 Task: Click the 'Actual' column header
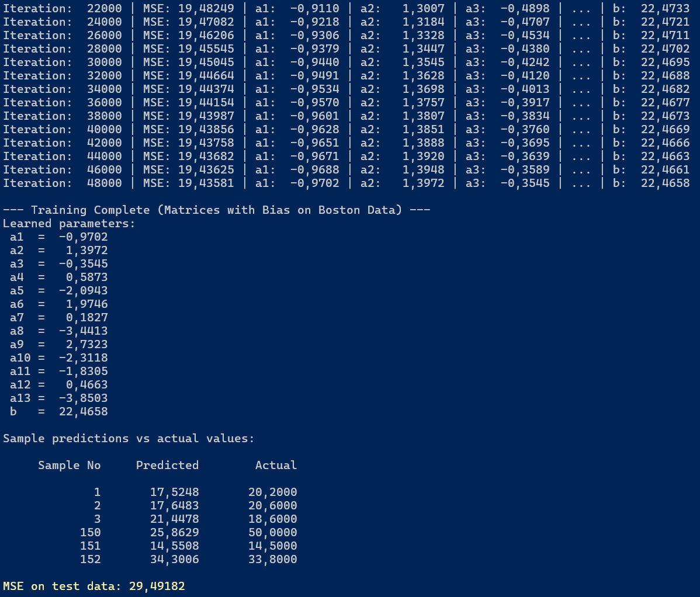click(276, 465)
